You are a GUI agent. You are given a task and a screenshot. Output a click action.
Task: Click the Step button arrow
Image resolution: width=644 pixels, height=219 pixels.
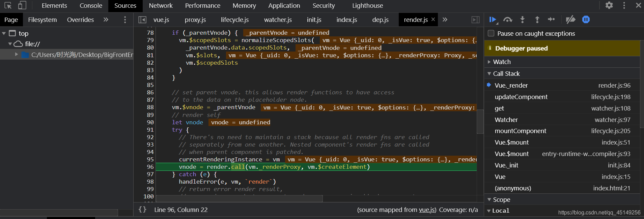click(551, 20)
